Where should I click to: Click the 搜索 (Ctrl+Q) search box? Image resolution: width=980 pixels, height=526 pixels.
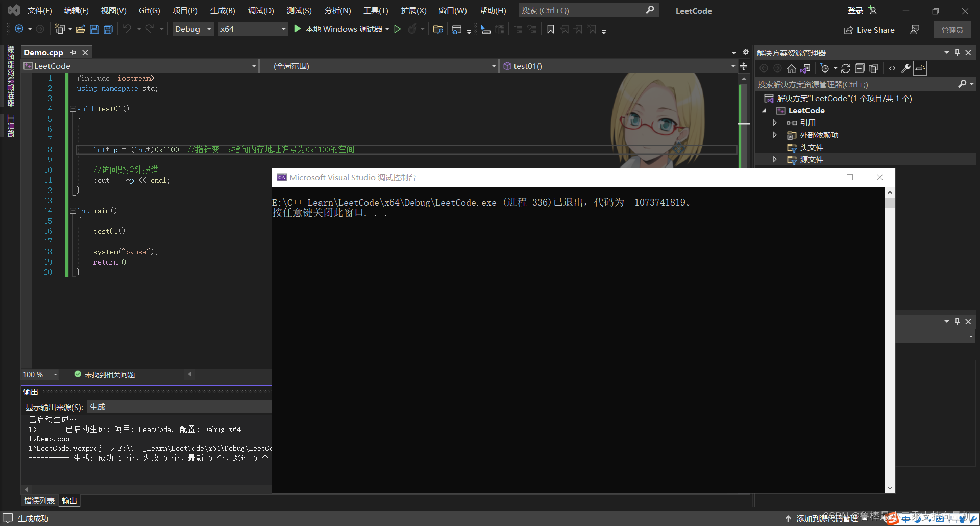(589, 10)
